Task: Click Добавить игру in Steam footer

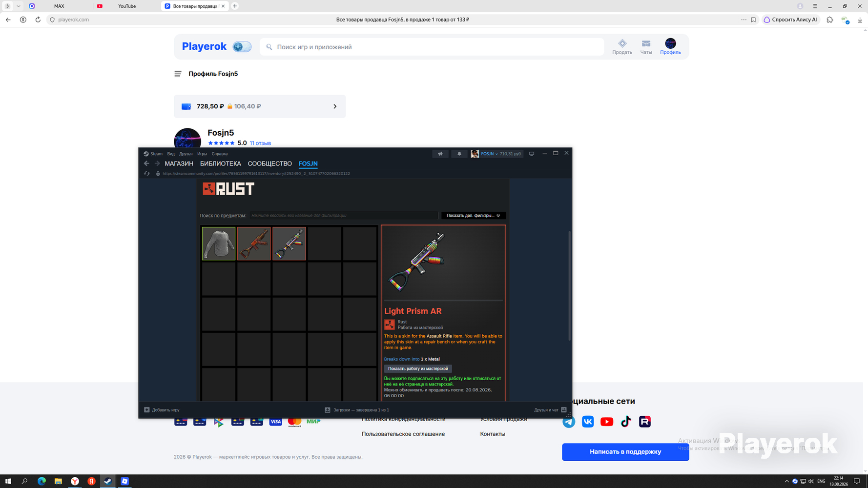Action: point(162,410)
